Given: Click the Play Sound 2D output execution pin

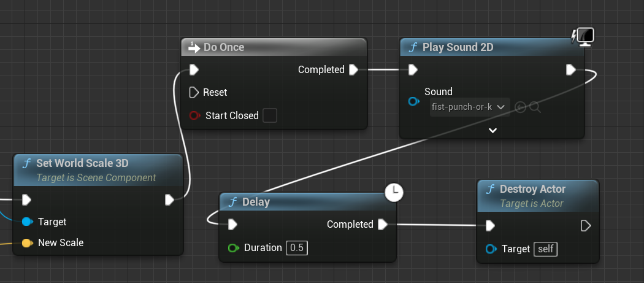Looking at the screenshot, I should click(571, 70).
